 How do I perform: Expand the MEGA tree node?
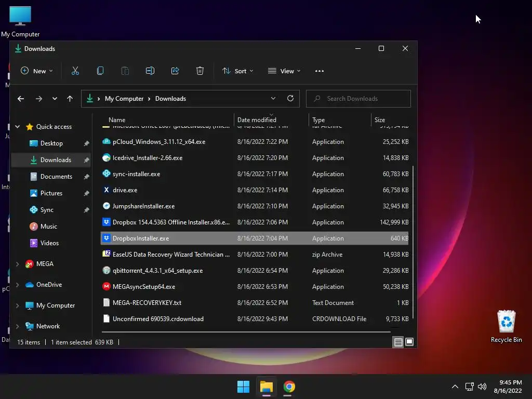17,263
